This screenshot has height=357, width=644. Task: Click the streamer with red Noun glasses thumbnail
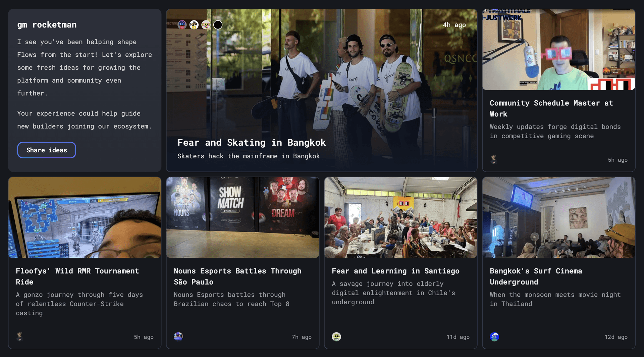point(559,50)
